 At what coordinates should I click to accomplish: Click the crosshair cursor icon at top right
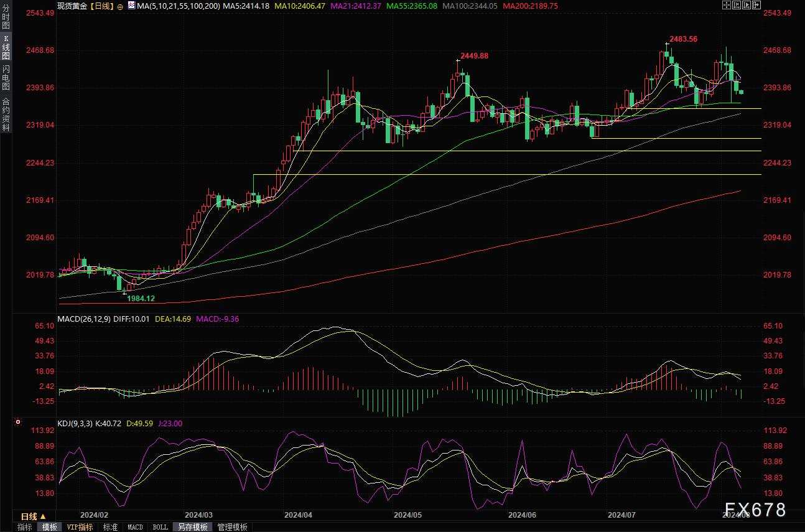pyautogui.click(x=727, y=5)
